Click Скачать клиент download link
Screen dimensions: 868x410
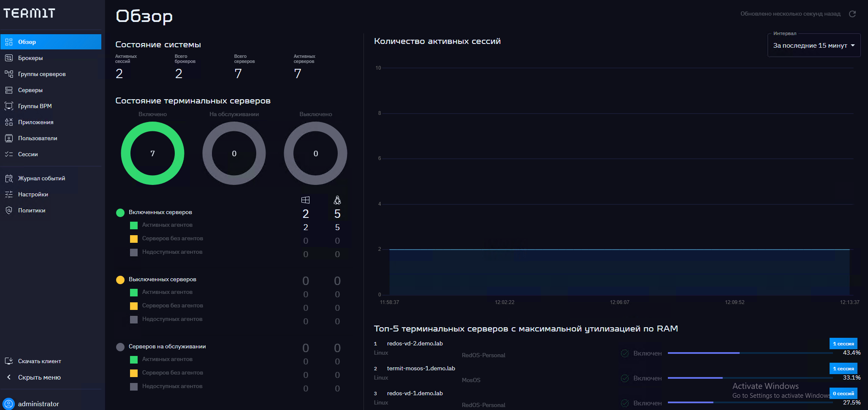click(39, 361)
